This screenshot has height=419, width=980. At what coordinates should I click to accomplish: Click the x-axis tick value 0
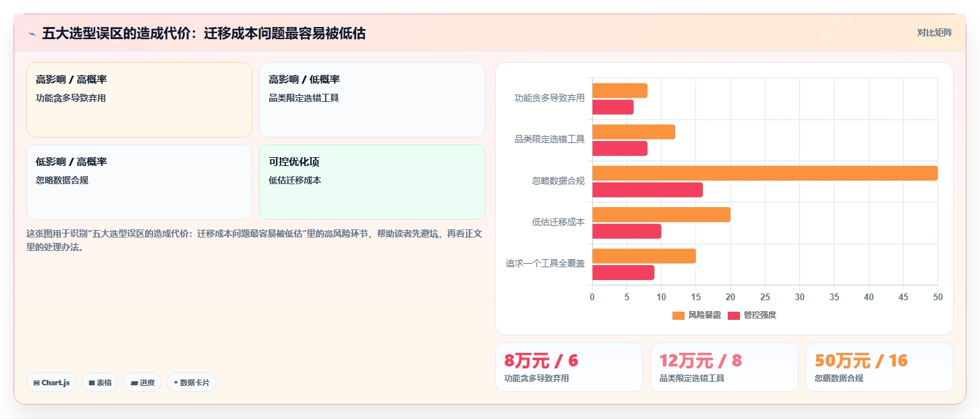point(592,297)
